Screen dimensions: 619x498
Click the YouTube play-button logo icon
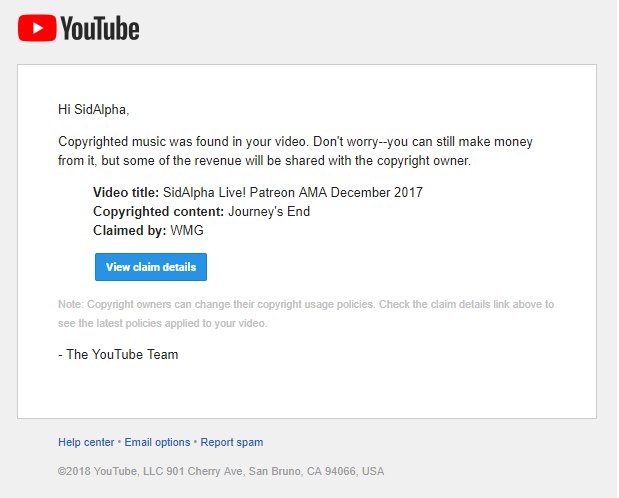coord(37,28)
